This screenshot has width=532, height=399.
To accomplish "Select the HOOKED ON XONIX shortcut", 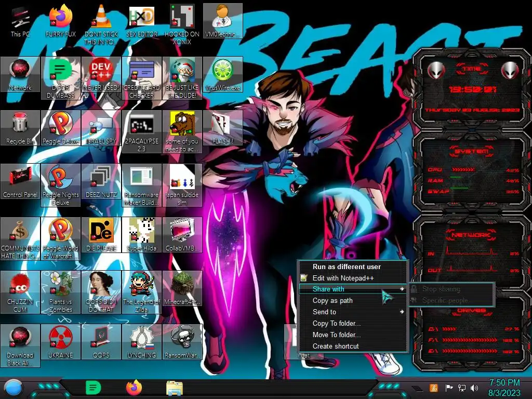I will 182,24.
